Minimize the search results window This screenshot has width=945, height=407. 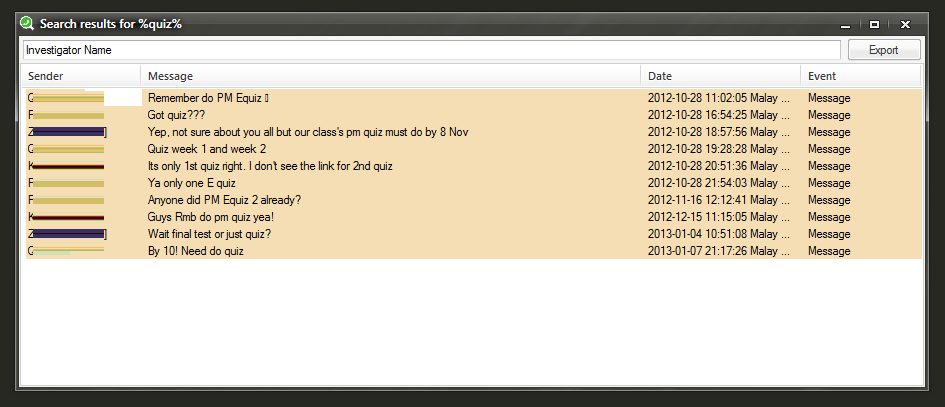click(846, 25)
